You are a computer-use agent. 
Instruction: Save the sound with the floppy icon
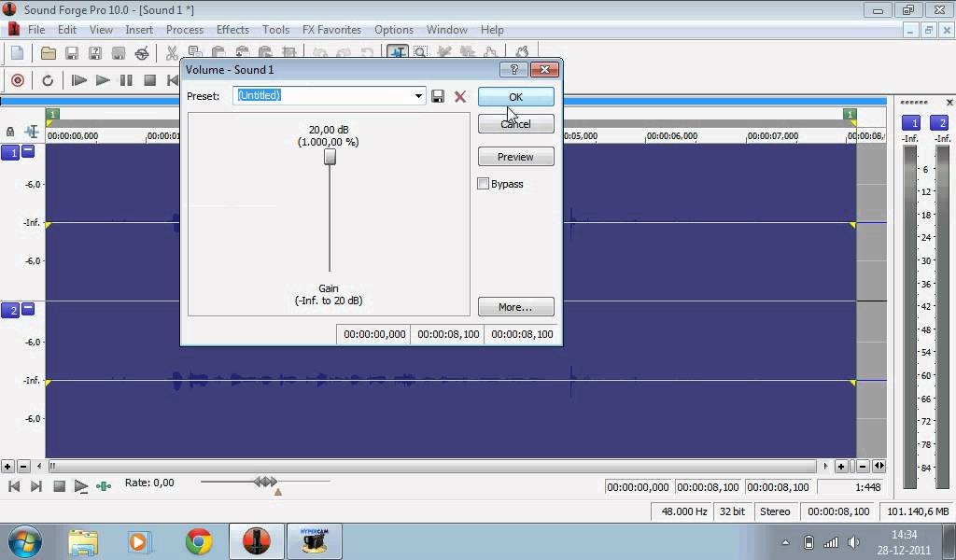[x=71, y=53]
